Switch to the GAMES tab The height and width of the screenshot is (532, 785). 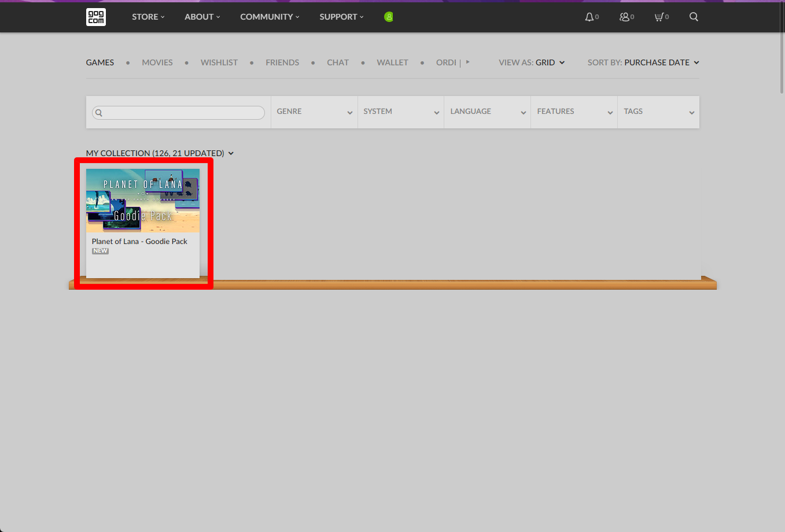click(100, 62)
